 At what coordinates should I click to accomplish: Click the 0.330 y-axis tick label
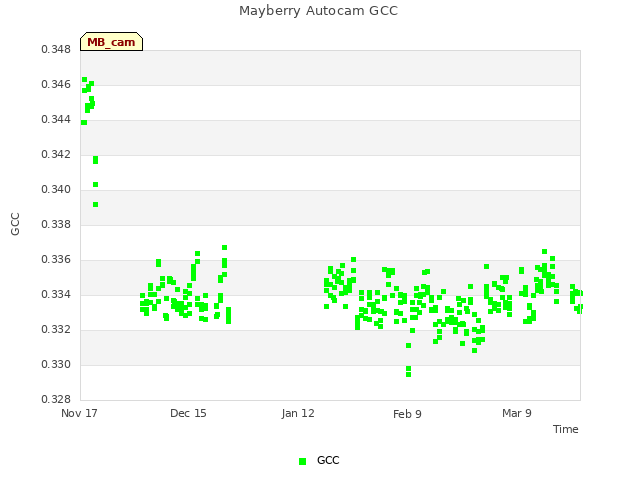click(x=56, y=364)
